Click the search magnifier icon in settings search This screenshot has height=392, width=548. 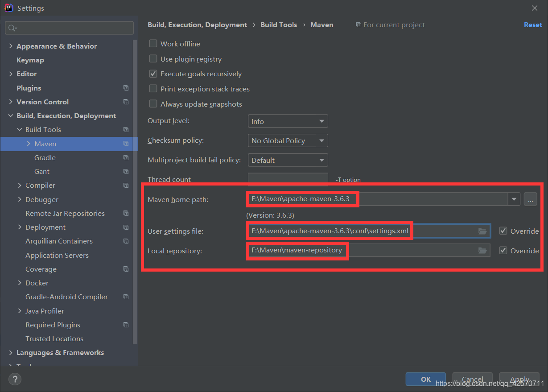point(12,28)
